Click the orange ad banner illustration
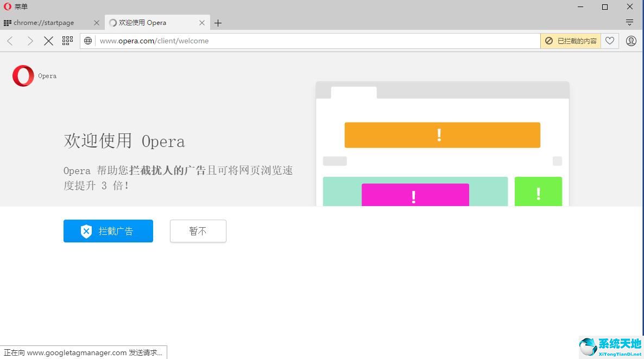644x359 pixels. tap(443, 135)
